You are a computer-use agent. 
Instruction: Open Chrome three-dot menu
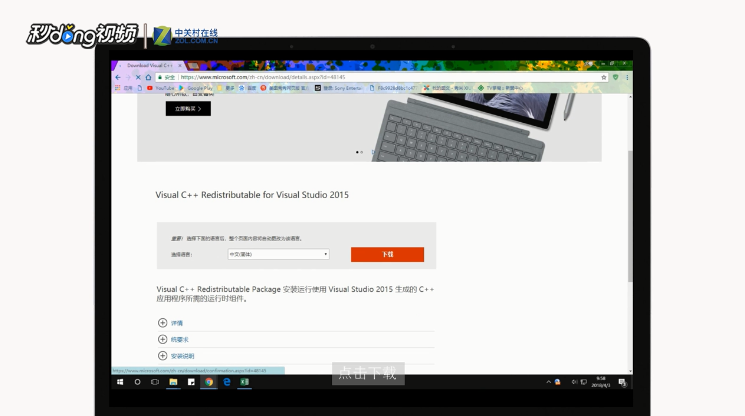click(627, 77)
